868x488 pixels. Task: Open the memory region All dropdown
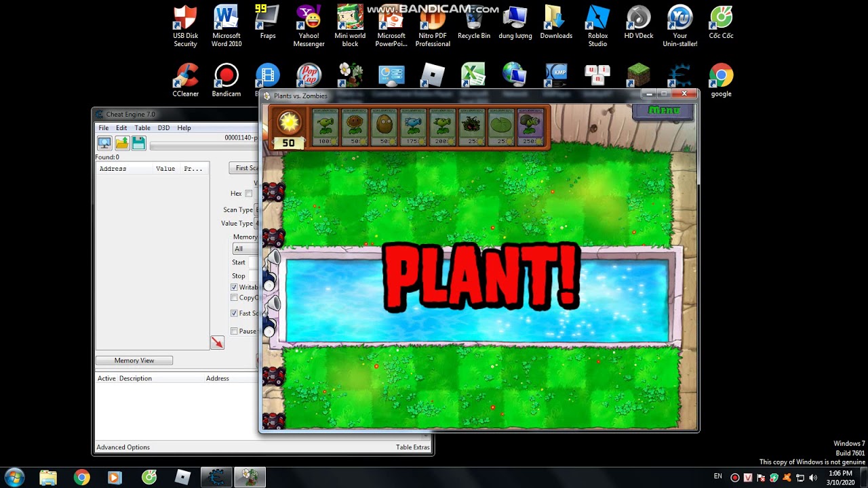tap(245, 249)
